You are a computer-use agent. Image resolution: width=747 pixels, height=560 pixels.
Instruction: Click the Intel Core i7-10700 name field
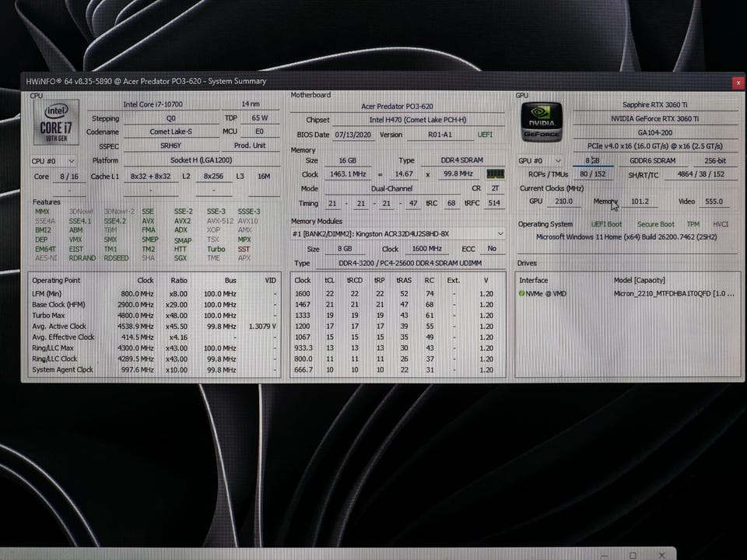point(153,104)
